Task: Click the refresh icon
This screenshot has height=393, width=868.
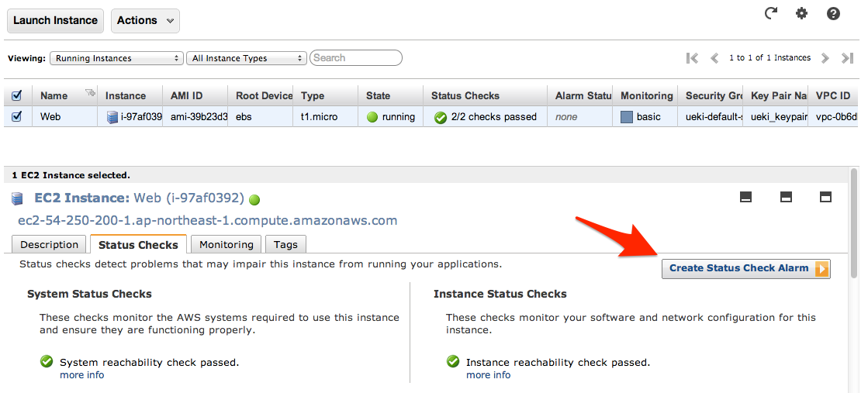Action: pos(771,13)
